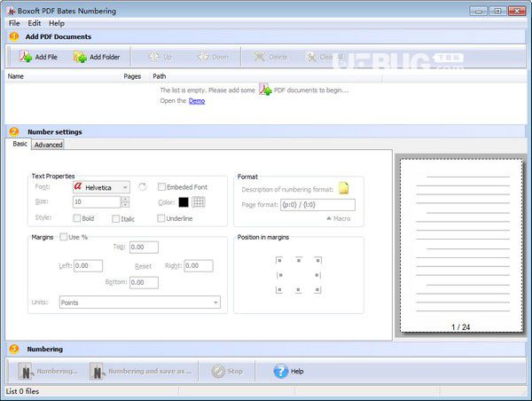This screenshot has height=401, width=532.
Task: Click step 2 orange Number settings icon
Action: click(x=14, y=131)
